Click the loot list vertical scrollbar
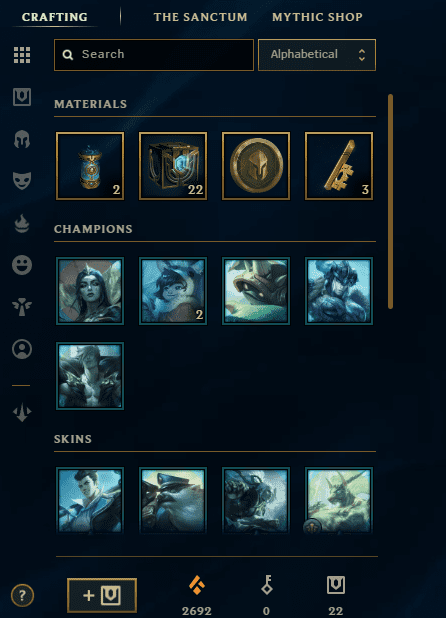 [x=390, y=201]
